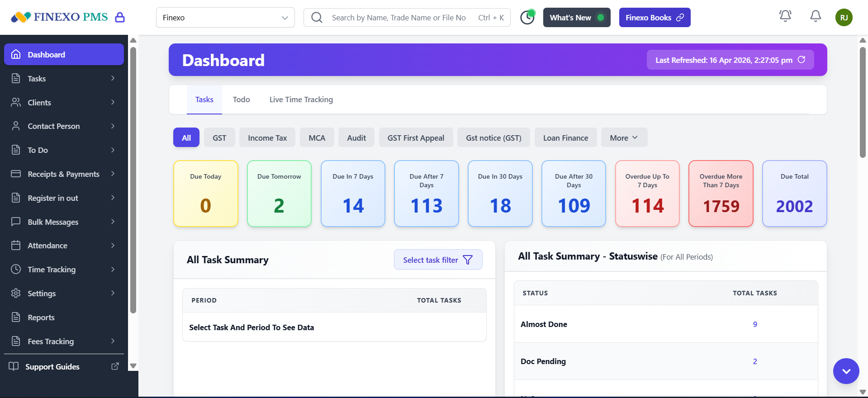Click the Bulk Messages chat icon
This screenshot has height=398, width=868.
[16, 222]
